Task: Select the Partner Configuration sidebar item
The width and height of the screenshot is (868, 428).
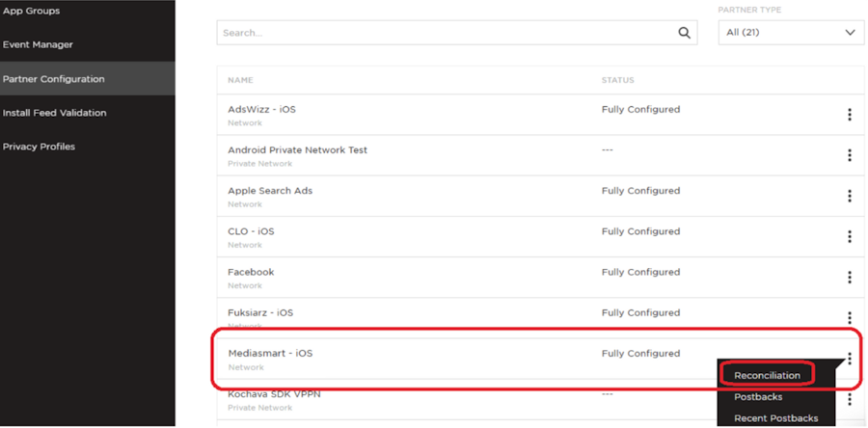Action: [x=53, y=79]
